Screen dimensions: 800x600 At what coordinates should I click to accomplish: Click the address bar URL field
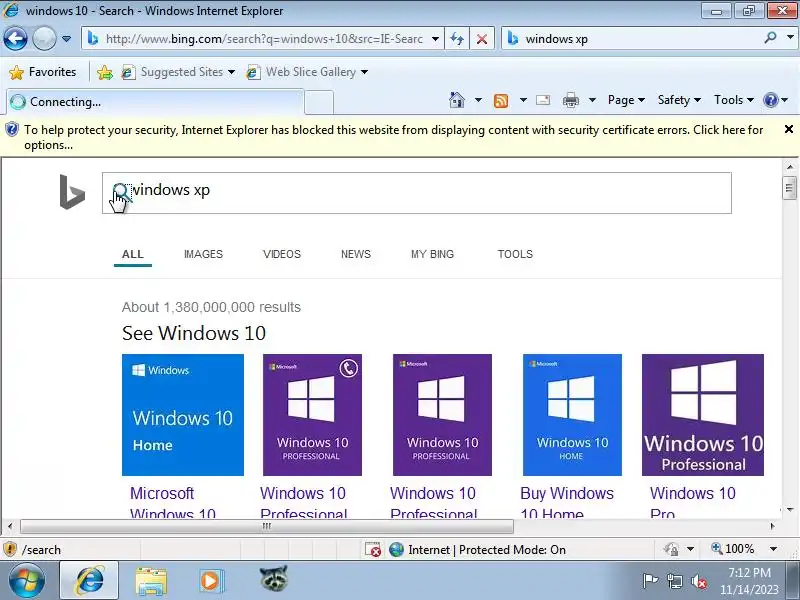(x=262, y=39)
